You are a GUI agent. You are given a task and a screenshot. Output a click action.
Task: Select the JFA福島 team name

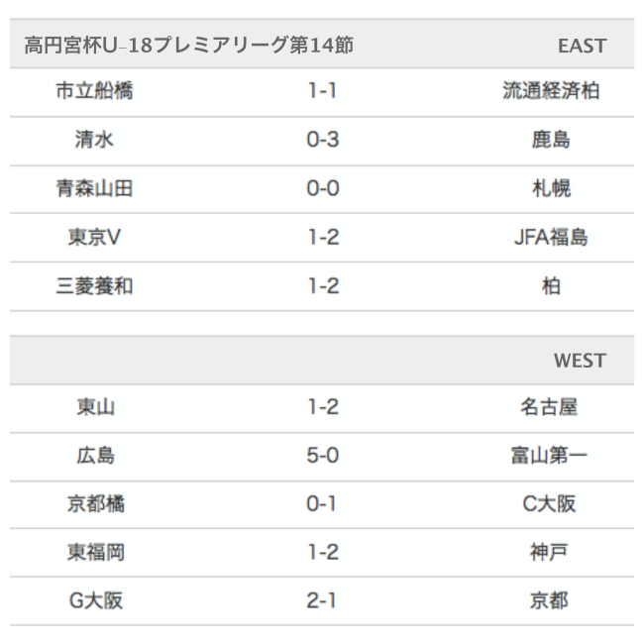551,237
